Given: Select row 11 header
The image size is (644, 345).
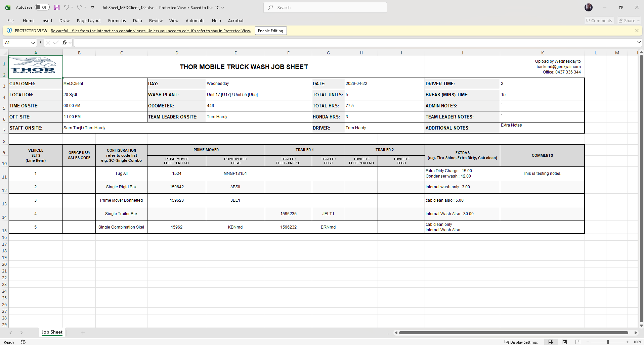Looking at the screenshot, I should tap(4, 174).
